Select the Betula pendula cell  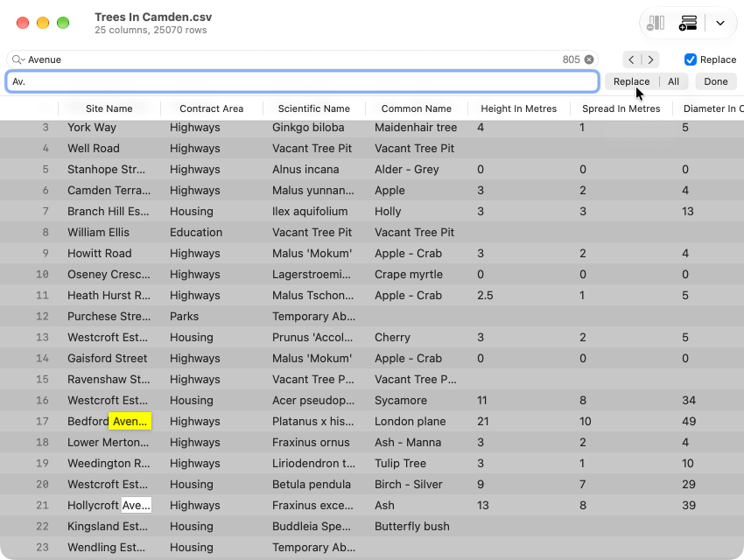[314, 484]
